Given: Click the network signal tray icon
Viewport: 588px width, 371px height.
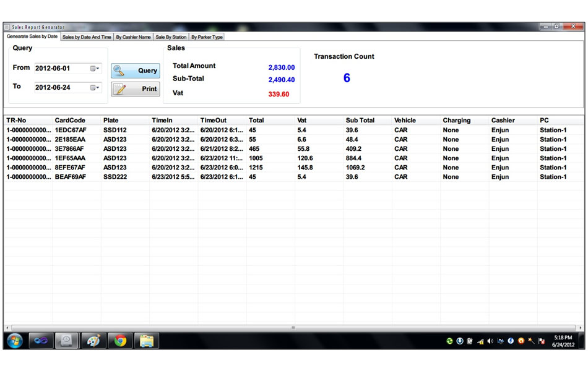Looking at the screenshot, I should [480, 341].
